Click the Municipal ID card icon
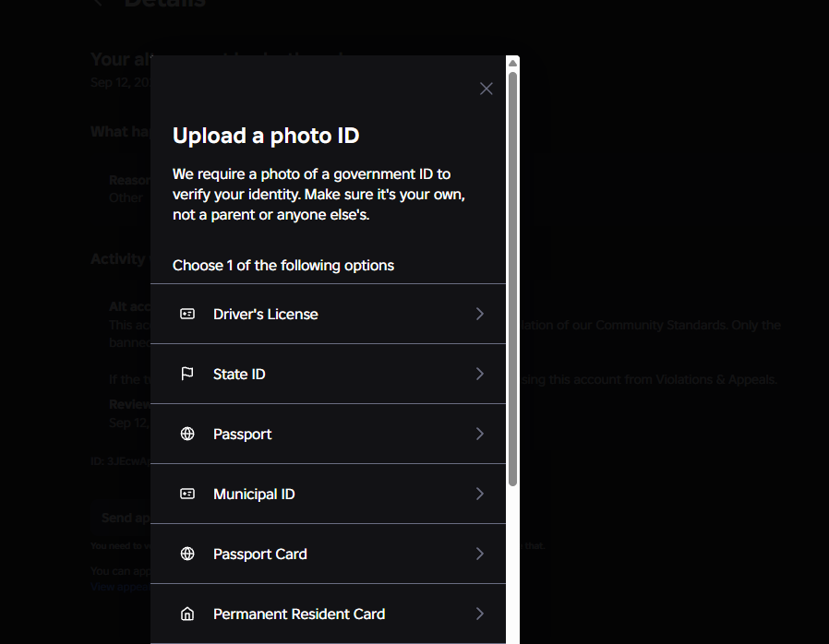829x644 pixels. (187, 494)
